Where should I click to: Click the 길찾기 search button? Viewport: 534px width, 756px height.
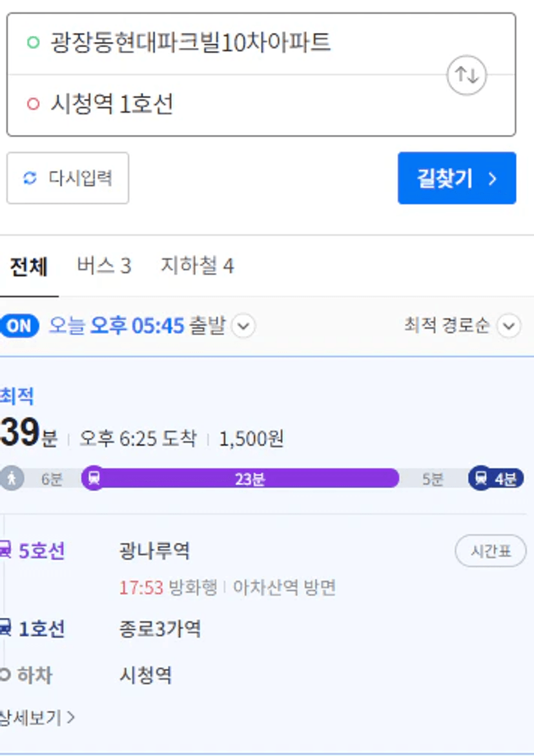(457, 178)
